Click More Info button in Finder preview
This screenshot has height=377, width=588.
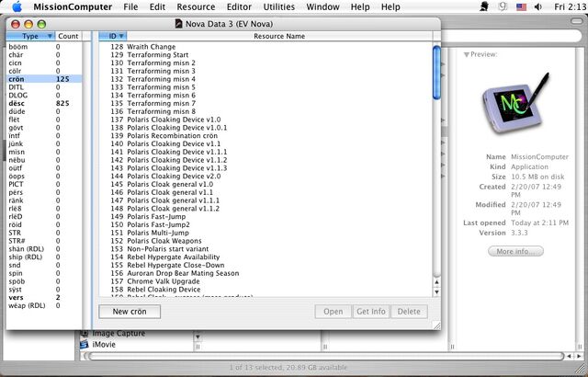pyautogui.click(x=515, y=251)
